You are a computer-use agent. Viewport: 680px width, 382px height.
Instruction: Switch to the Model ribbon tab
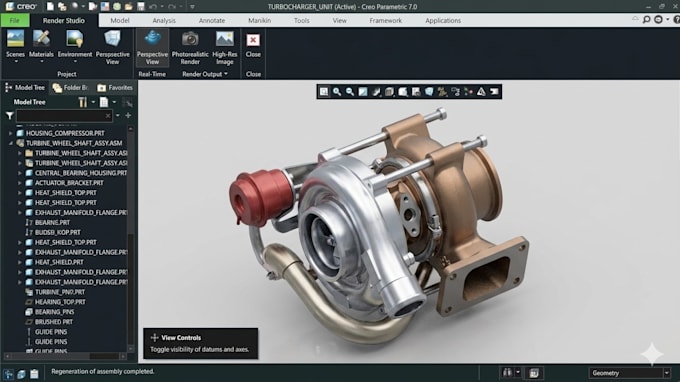pos(120,20)
